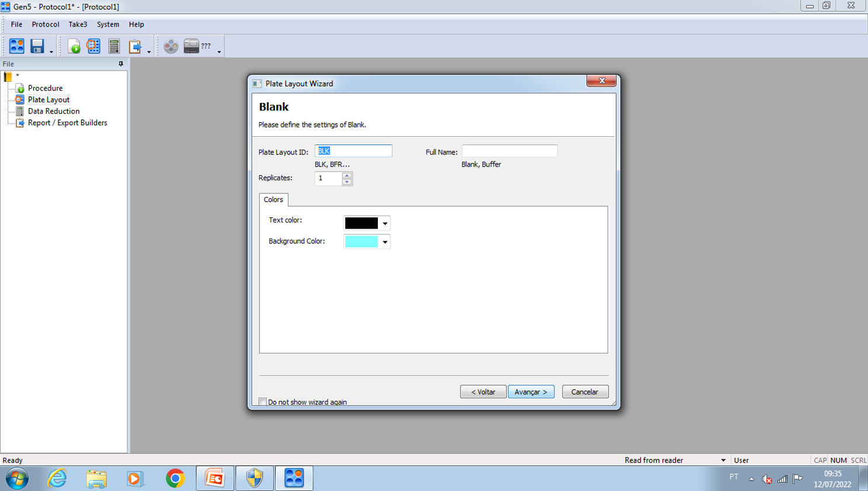Viewport: 868px width, 491px height.
Task: Open the Plate Layout toolbar icon
Action: pyautogui.click(x=93, y=46)
